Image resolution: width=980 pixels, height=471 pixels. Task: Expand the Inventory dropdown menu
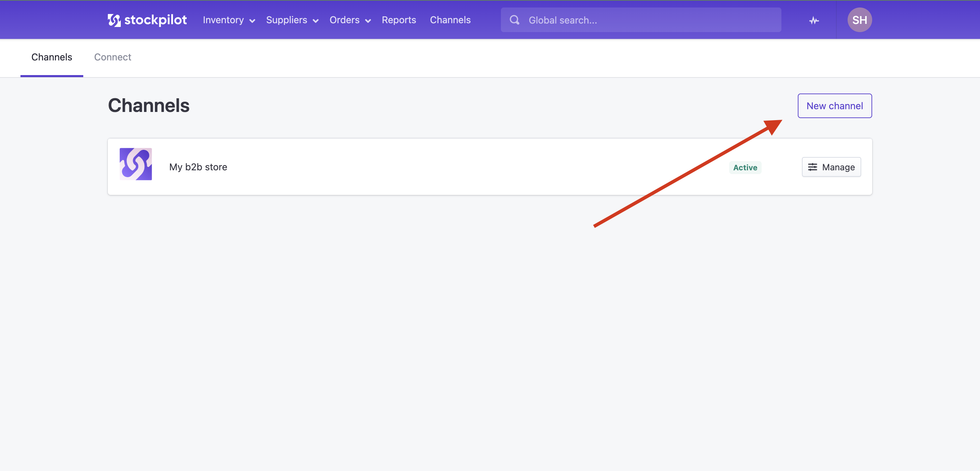tap(229, 20)
